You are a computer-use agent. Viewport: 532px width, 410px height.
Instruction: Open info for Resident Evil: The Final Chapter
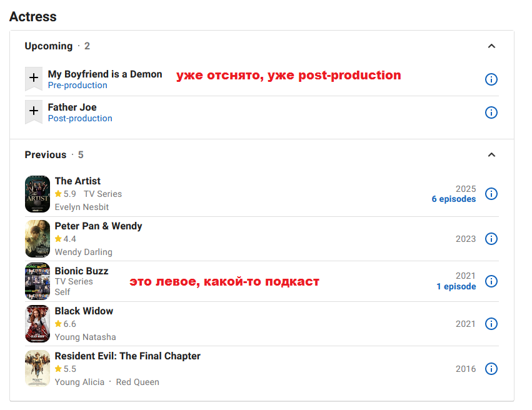491,369
